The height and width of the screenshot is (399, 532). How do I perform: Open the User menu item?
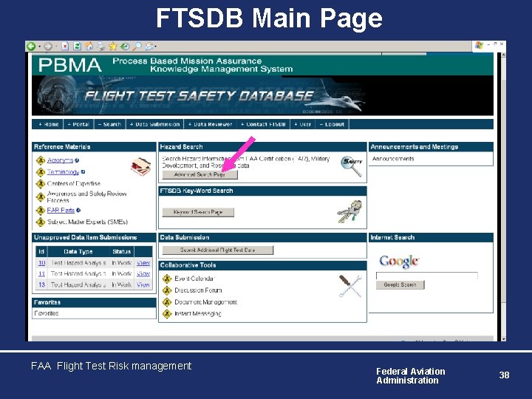click(302, 124)
